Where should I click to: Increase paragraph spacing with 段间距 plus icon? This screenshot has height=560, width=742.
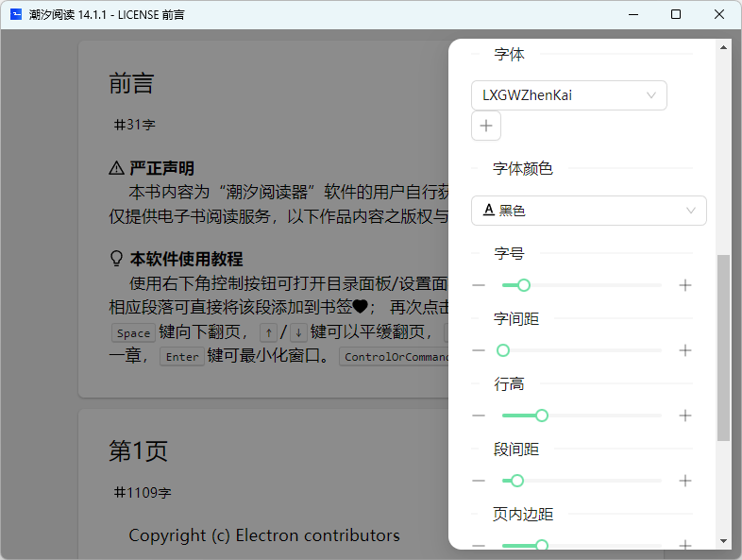[x=685, y=481]
